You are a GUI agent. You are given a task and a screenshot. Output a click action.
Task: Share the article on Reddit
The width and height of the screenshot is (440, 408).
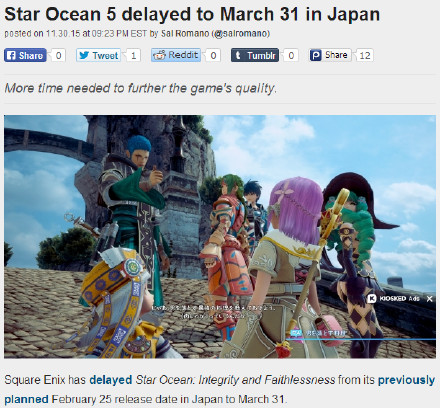(x=176, y=55)
